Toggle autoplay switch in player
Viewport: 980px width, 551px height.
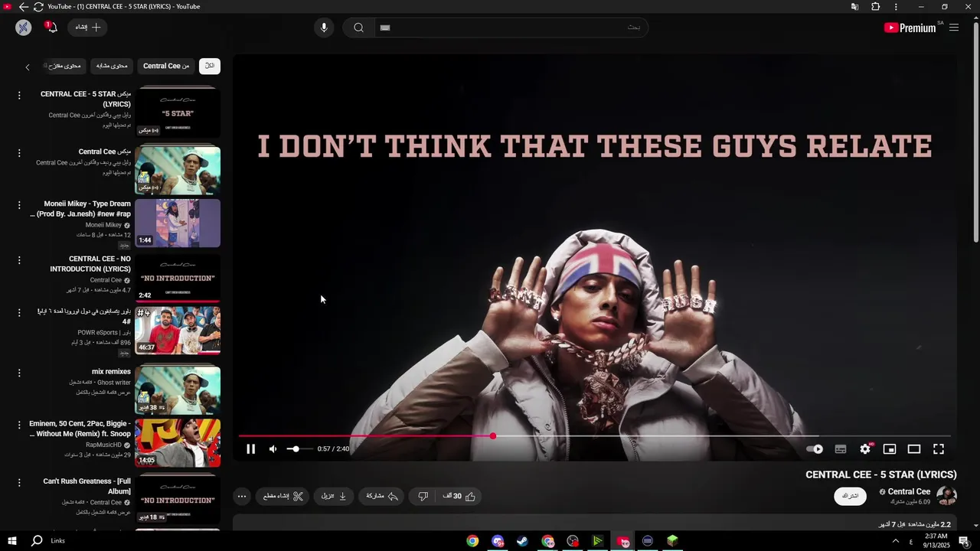(x=815, y=449)
